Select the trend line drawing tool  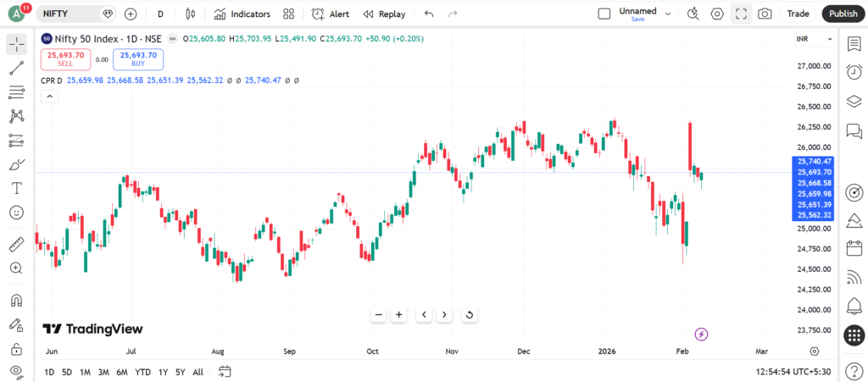point(16,69)
